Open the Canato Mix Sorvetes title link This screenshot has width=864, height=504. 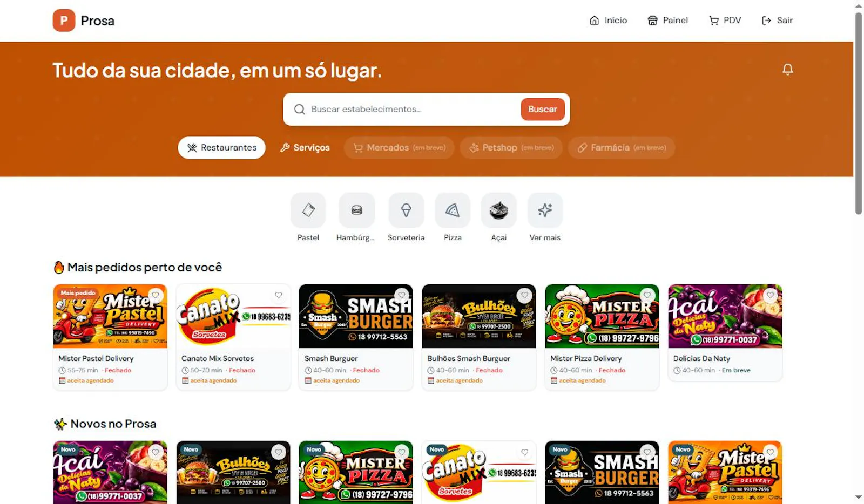(218, 358)
